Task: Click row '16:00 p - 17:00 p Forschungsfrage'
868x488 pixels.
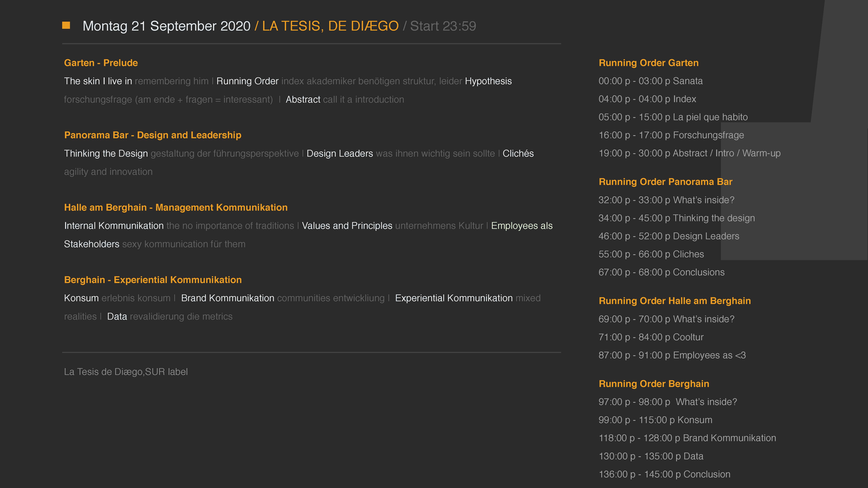Action: click(x=671, y=135)
